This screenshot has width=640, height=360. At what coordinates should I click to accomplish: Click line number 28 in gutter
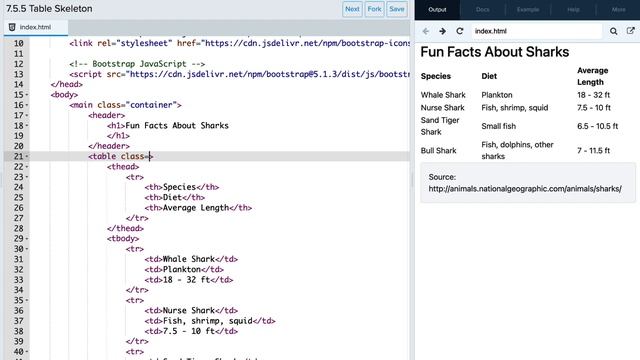(18, 229)
